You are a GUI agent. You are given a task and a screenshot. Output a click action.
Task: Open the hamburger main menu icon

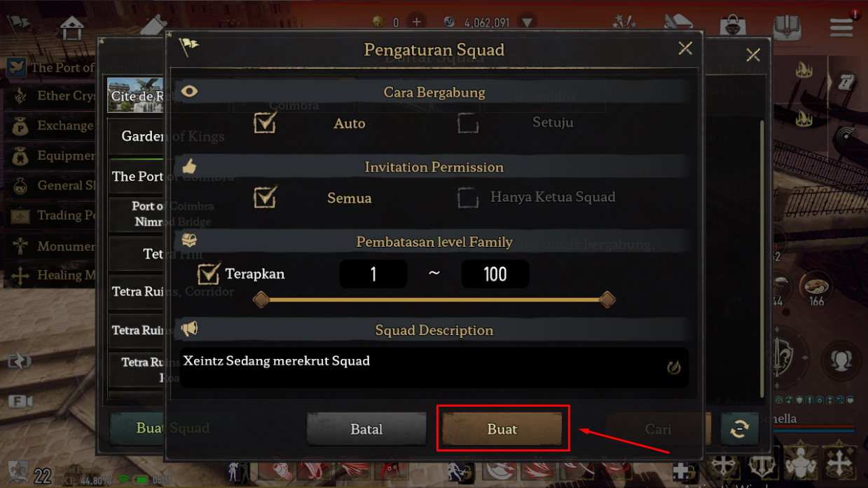pyautogui.click(x=841, y=27)
